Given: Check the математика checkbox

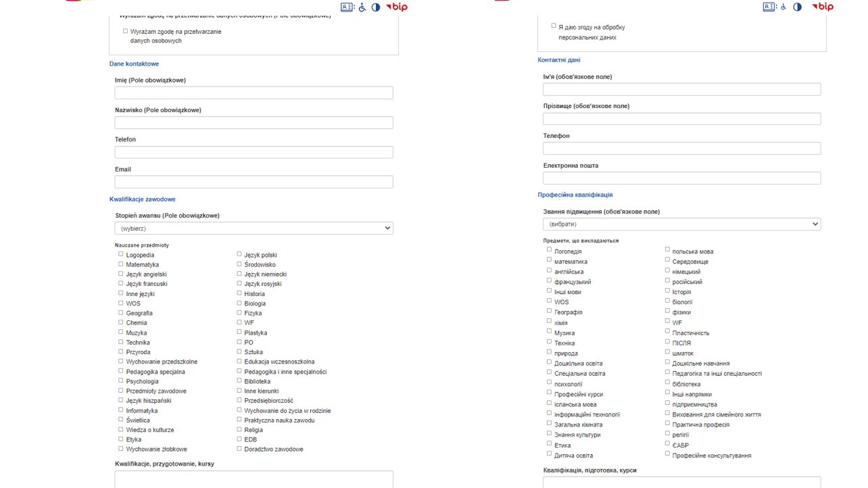Looking at the screenshot, I should click(x=550, y=260).
